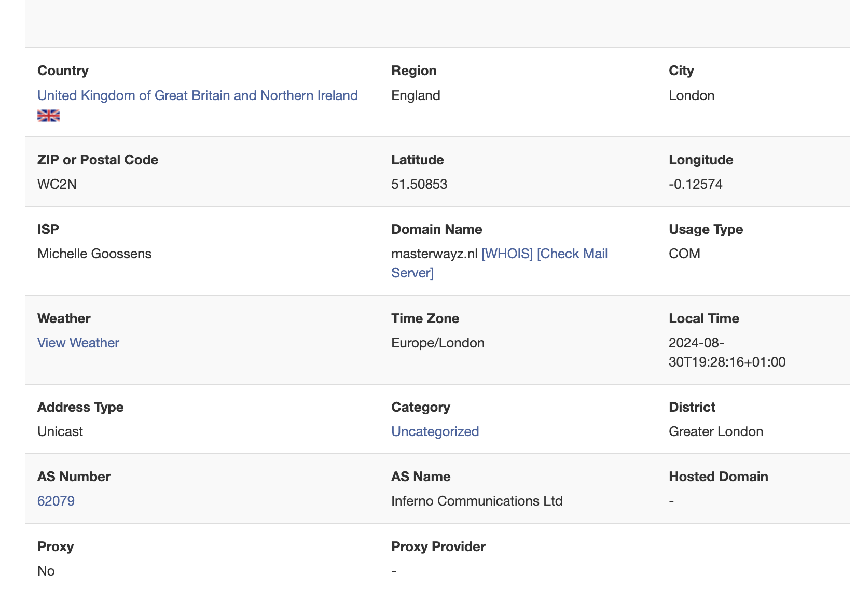
Task: Open AS number 62079 link
Action: tap(56, 501)
